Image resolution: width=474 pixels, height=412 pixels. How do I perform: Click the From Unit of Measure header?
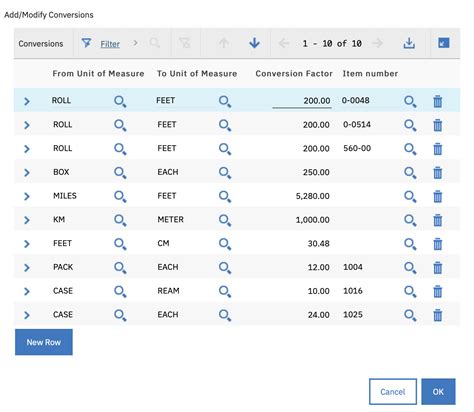tap(98, 74)
